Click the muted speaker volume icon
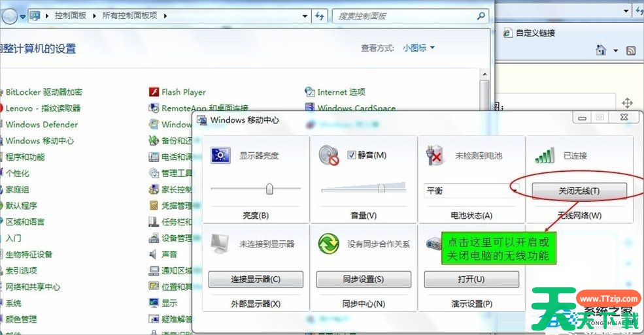 (328, 155)
